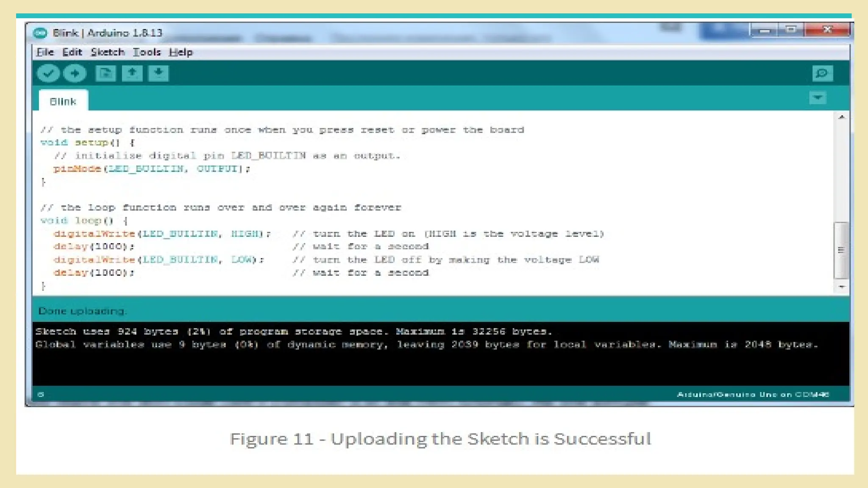Image resolution: width=868 pixels, height=488 pixels.
Task: Click the pinMode code line
Action: (x=151, y=169)
